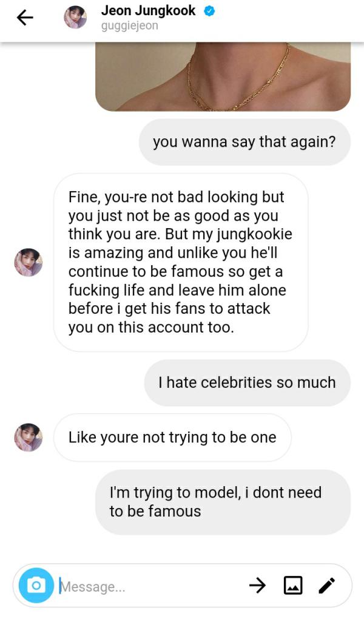This screenshot has width=364, height=619.
Task: Tap "I hate celebrities so much" bubble
Action: coord(247,382)
